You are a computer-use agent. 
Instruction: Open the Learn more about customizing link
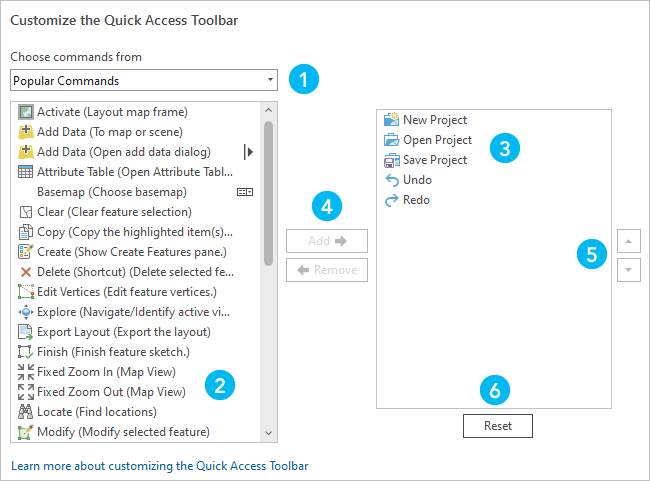click(x=159, y=466)
